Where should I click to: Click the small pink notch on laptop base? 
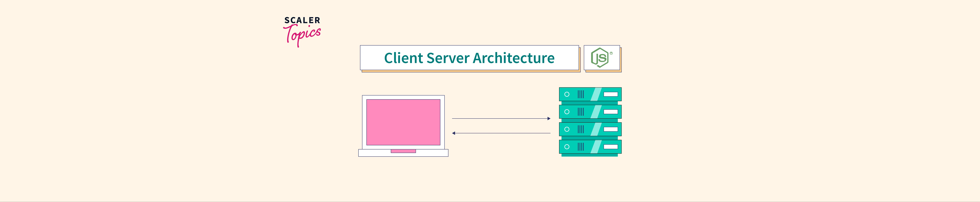[403, 151]
